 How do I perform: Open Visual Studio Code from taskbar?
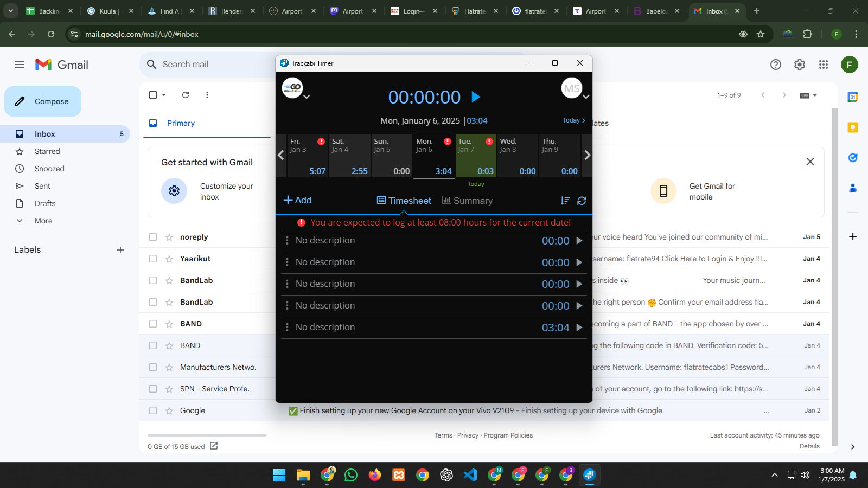[470, 476]
